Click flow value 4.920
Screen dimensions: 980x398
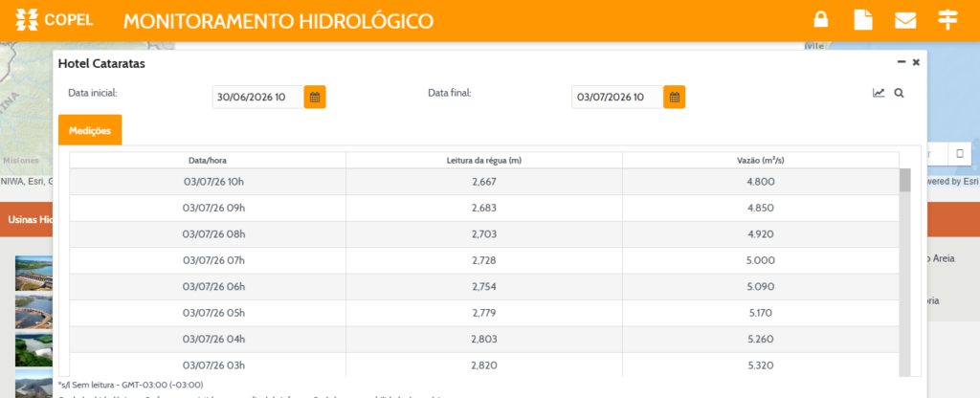pos(761,234)
